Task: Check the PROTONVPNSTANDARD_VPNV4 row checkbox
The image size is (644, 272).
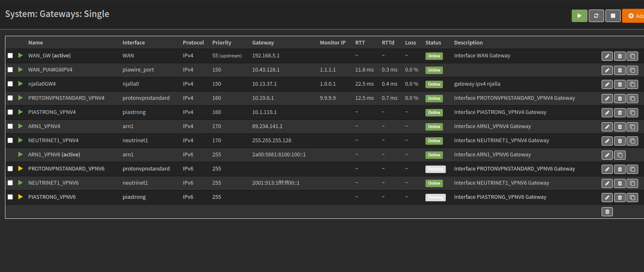Action: [10, 98]
